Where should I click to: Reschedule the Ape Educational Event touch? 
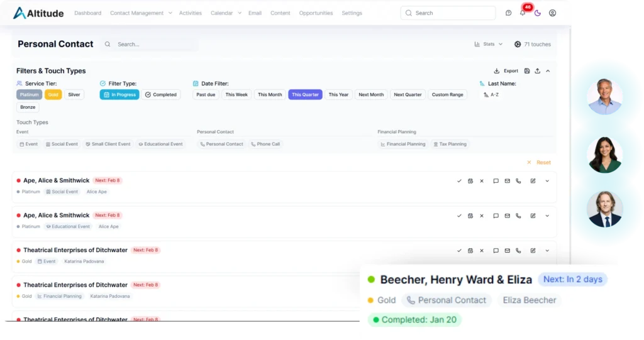point(470,216)
